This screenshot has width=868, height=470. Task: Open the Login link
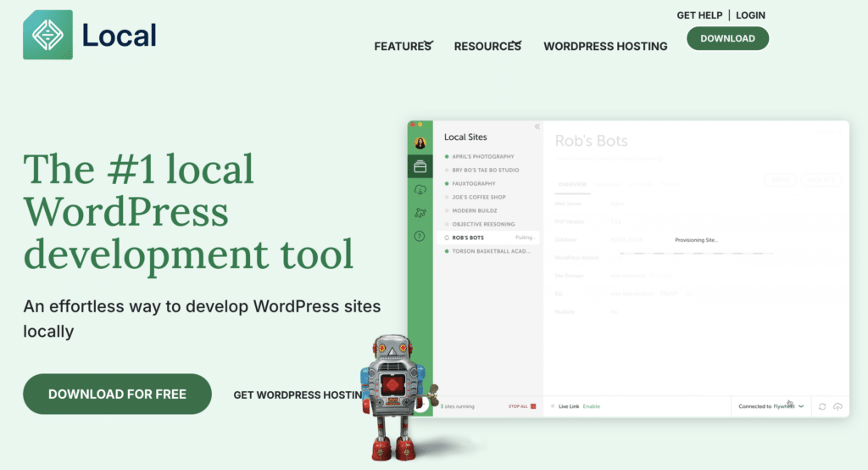(750, 15)
